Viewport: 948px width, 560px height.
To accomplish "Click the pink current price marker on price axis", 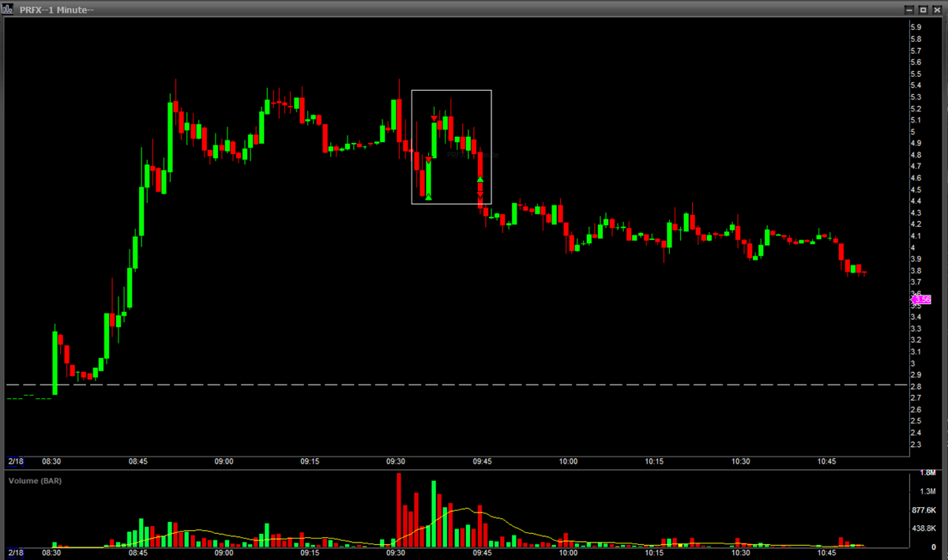I will 921,299.
